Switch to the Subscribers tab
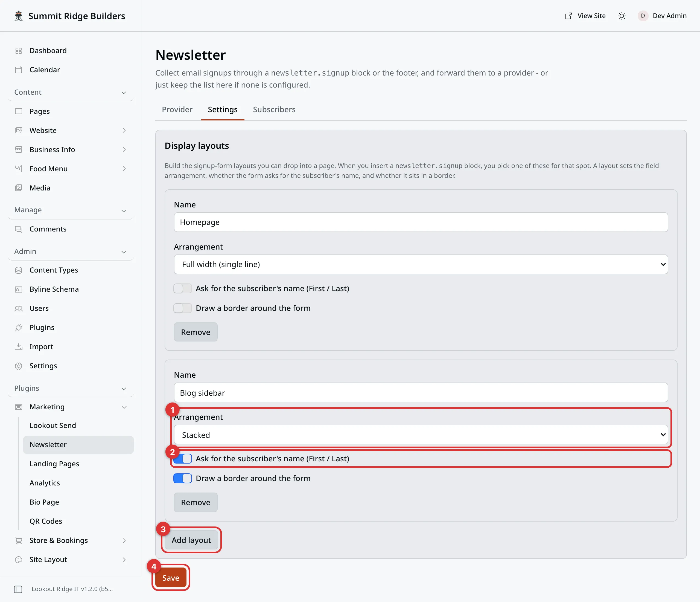This screenshot has width=700, height=602. [x=274, y=109]
